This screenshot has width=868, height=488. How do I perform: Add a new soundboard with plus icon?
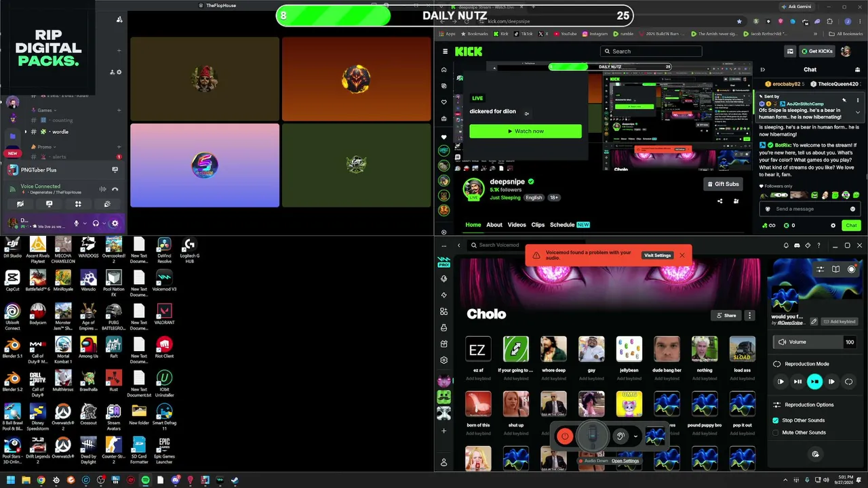444,430
